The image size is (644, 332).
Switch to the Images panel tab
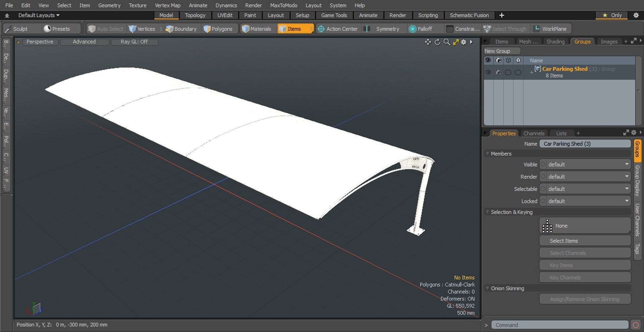[609, 42]
